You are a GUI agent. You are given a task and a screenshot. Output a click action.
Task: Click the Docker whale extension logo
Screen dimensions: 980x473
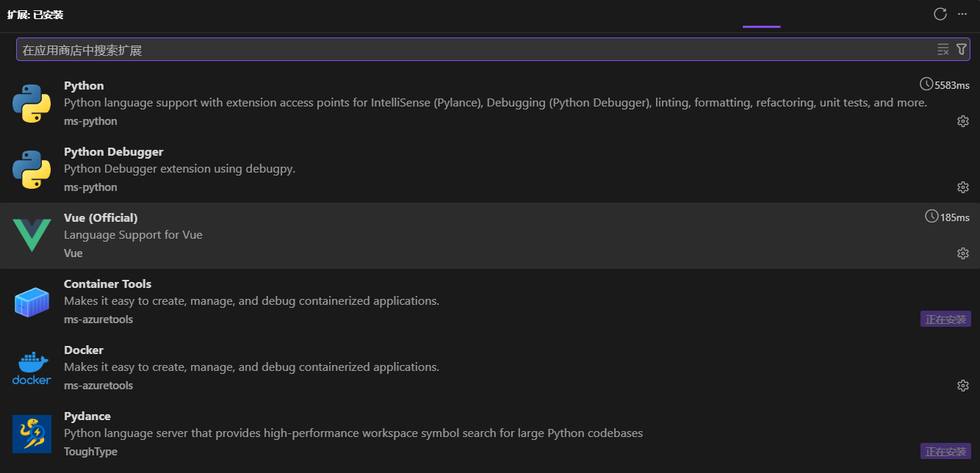tap(32, 368)
